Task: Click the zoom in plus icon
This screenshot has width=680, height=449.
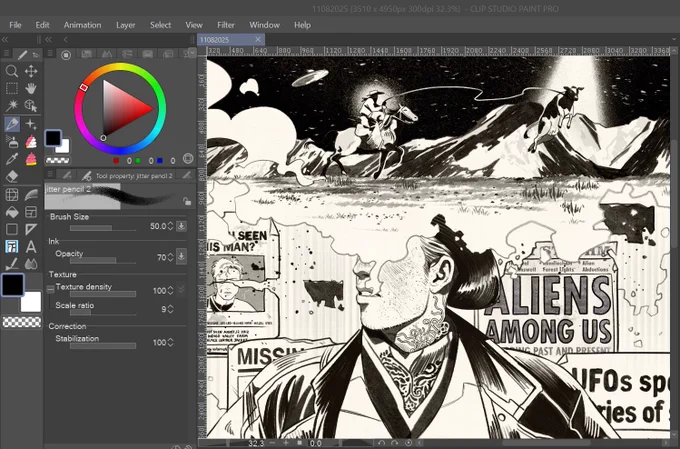Action: click(286, 443)
